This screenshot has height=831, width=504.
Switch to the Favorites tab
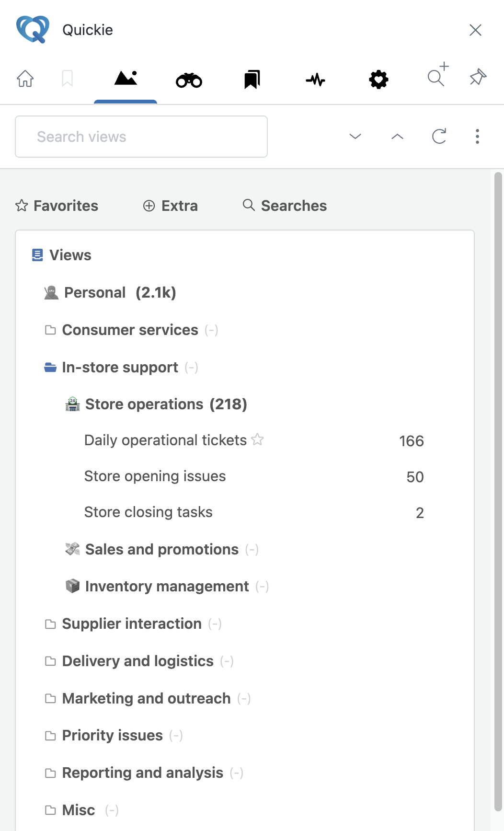pyautogui.click(x=57, y=206)
